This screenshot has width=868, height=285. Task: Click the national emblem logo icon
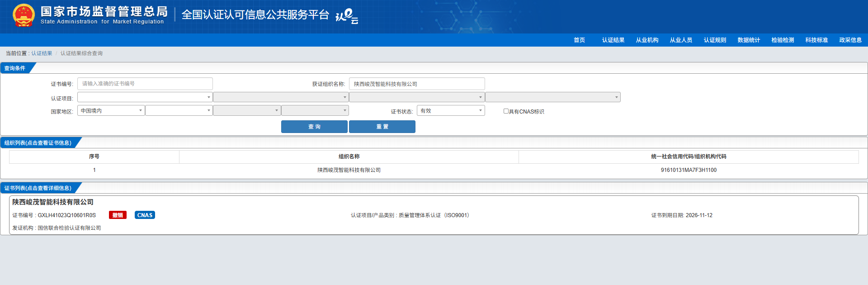[24, 15]
